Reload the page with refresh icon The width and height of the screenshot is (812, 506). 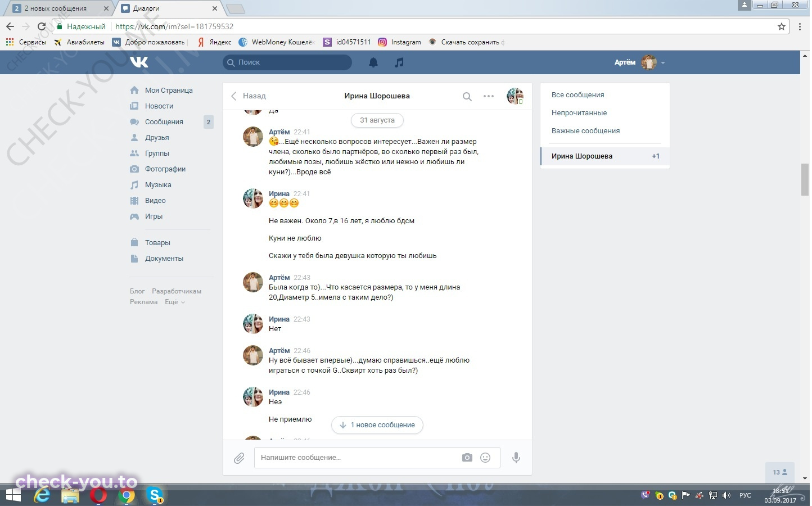click(41, 26)
